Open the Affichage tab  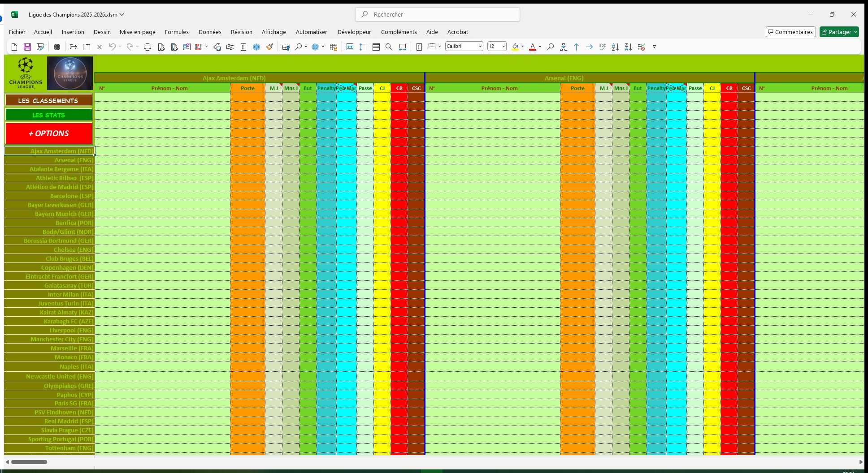coord(273,32)
